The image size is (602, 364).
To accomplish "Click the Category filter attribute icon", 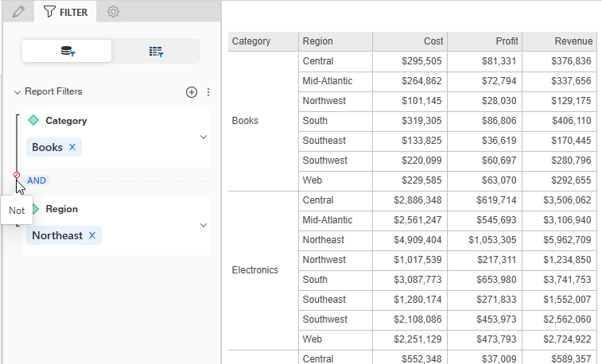I will pyautogui.click(x=33, y=121).
